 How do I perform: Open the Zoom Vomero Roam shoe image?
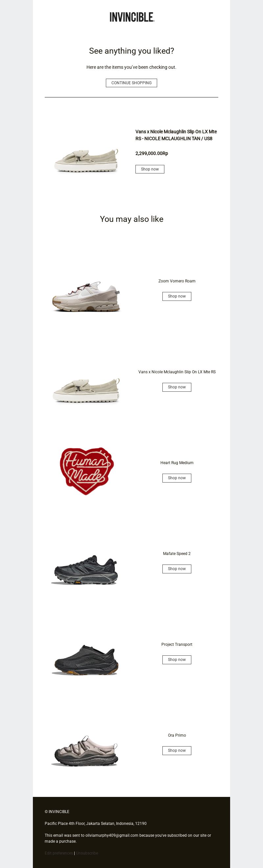pyautogui.click(x=86, y=296)
